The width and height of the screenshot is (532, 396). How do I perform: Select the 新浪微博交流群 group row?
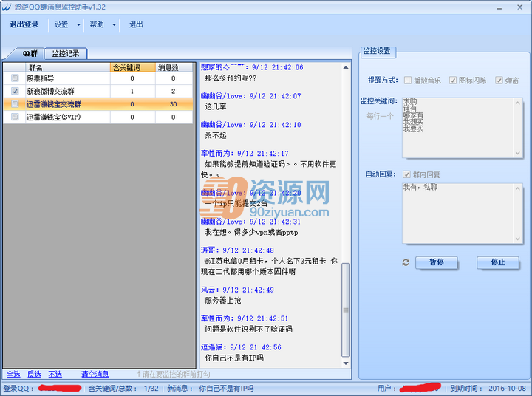click(x=98, y=91)
